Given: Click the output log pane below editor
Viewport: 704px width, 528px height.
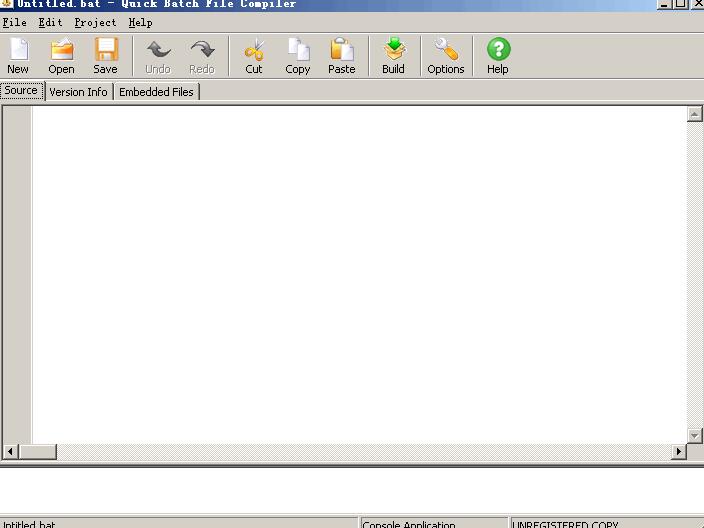Looking at the screenshot, I should 352,490.
